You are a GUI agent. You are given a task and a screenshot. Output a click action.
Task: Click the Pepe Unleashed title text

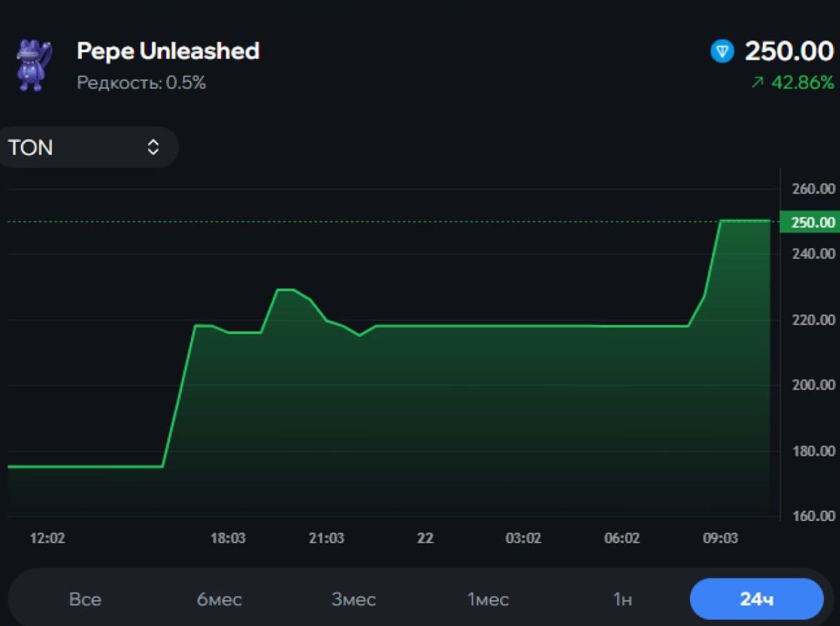(168, 51)
